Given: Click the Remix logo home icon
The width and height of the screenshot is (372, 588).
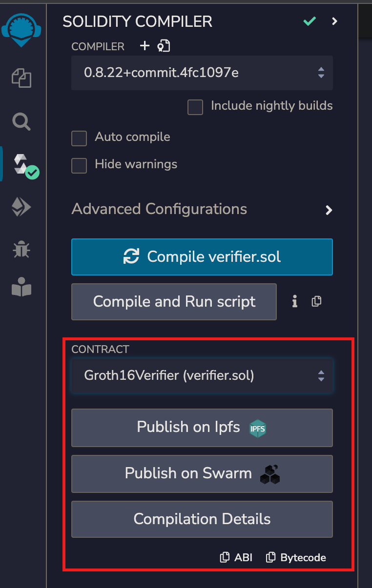Looking at the screenshot, I should tap(21, 29).
